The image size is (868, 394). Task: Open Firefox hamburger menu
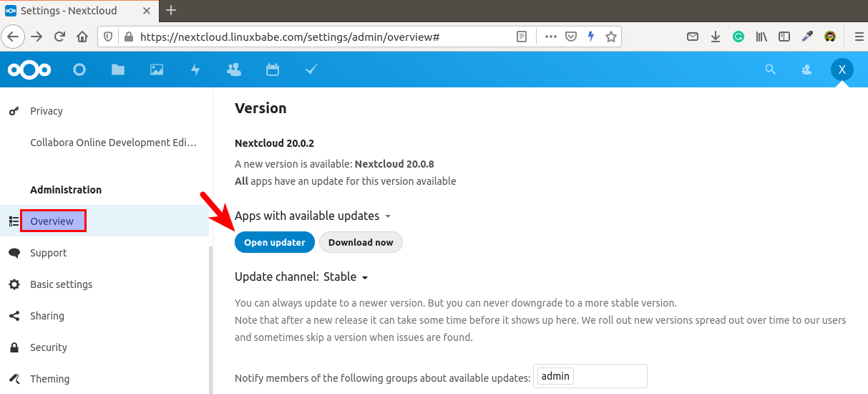(859, 37)
